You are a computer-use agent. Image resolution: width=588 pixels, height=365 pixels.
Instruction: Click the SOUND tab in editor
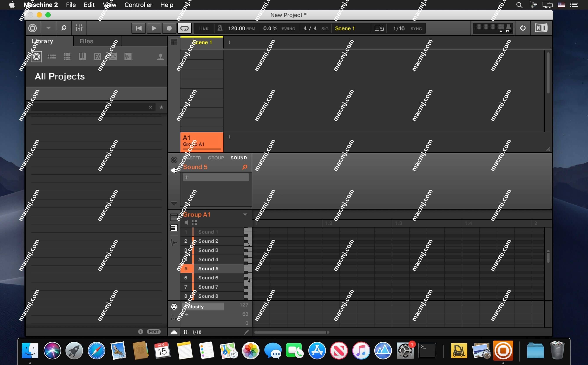[x=239, y=158]
